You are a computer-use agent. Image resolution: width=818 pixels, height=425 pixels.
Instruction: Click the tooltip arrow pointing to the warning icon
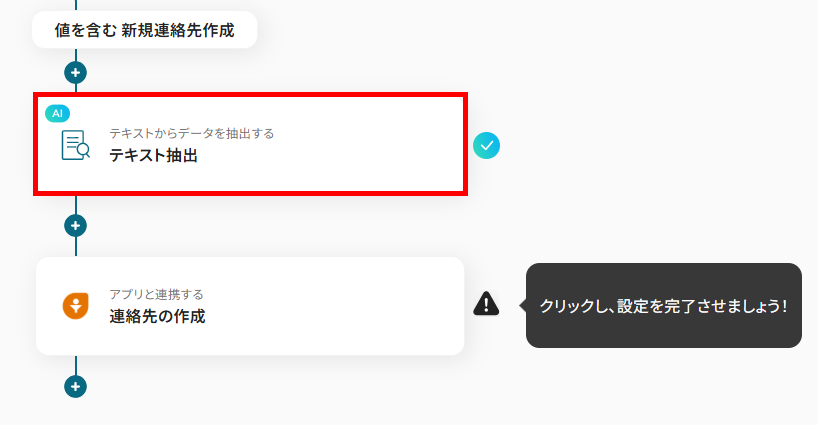coord(523,306)
